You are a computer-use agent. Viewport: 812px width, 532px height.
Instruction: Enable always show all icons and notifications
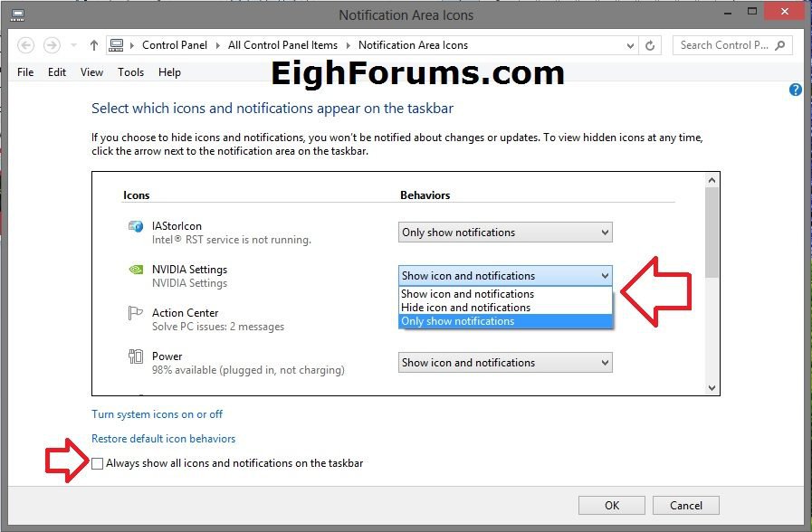click(x=97, y=462)
